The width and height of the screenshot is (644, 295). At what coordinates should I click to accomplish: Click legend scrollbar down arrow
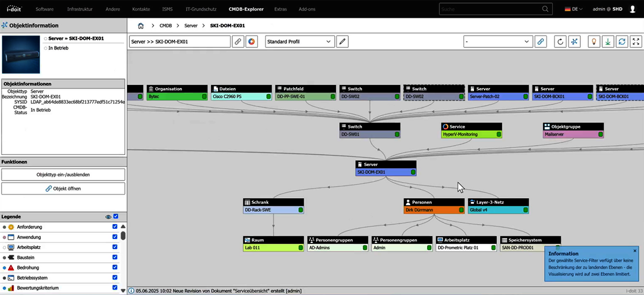(123, 291)
